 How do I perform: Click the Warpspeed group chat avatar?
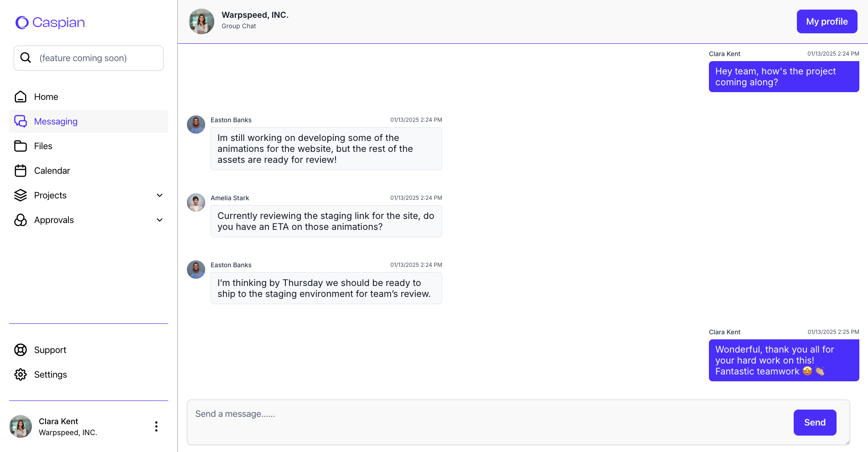tap(201, 21)
